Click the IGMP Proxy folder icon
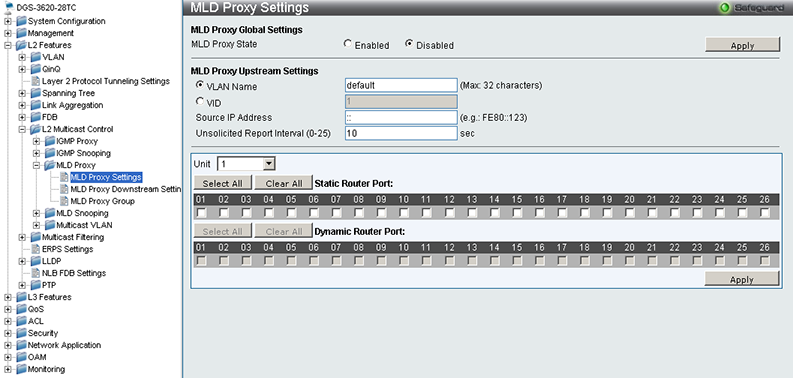 tap(50, 141)
